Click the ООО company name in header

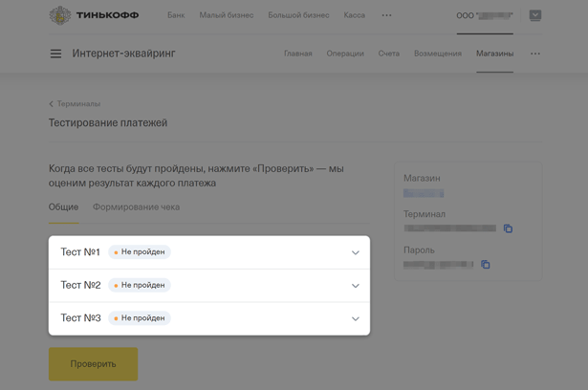click(x=485, y=15)
